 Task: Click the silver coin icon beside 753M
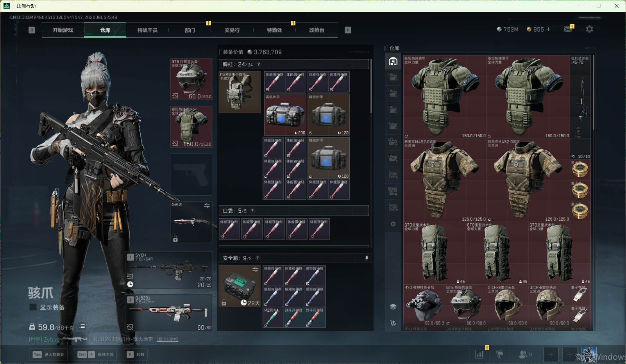(x=499, y=29)
